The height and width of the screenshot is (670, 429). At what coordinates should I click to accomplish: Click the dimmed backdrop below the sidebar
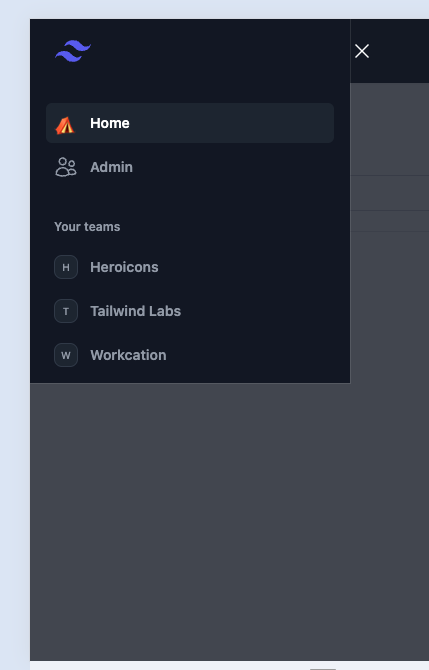229,521
